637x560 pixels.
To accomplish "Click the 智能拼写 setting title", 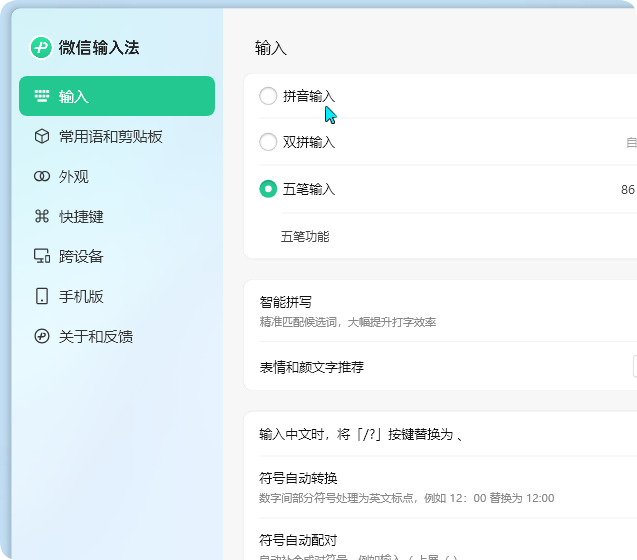I will (x=286, y=302).
